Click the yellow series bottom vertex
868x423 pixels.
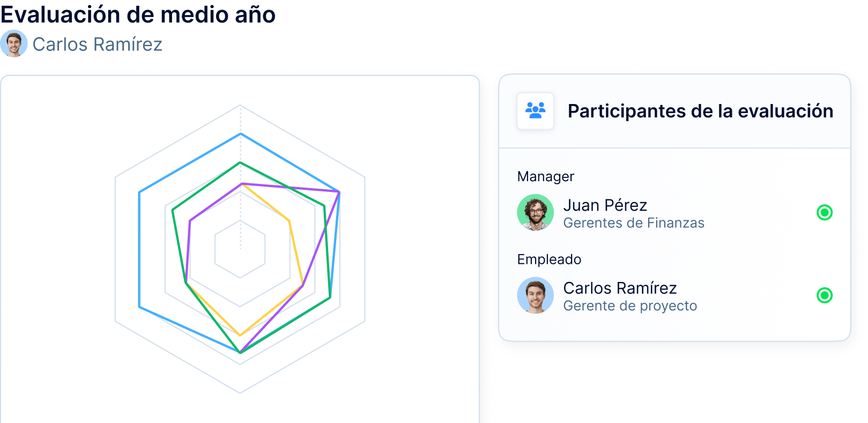240,335
